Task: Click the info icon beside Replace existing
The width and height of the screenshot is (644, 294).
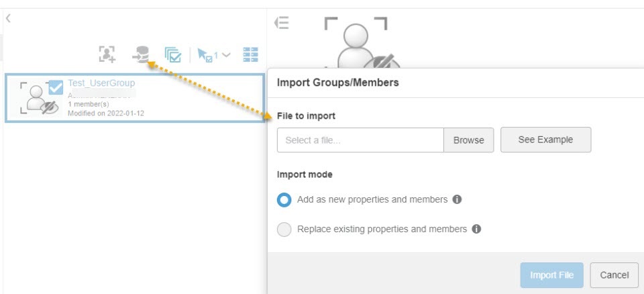Action: [476, 229]
